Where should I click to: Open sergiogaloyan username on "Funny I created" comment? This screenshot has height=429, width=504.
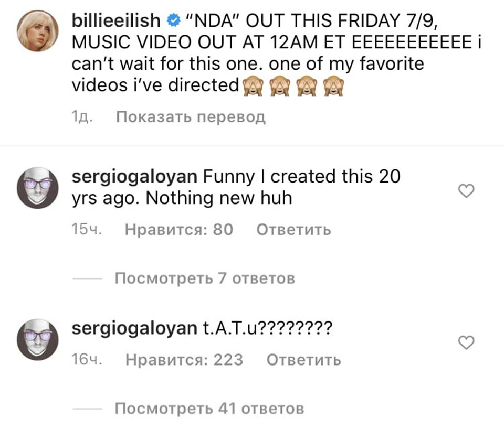pos(134,176)
